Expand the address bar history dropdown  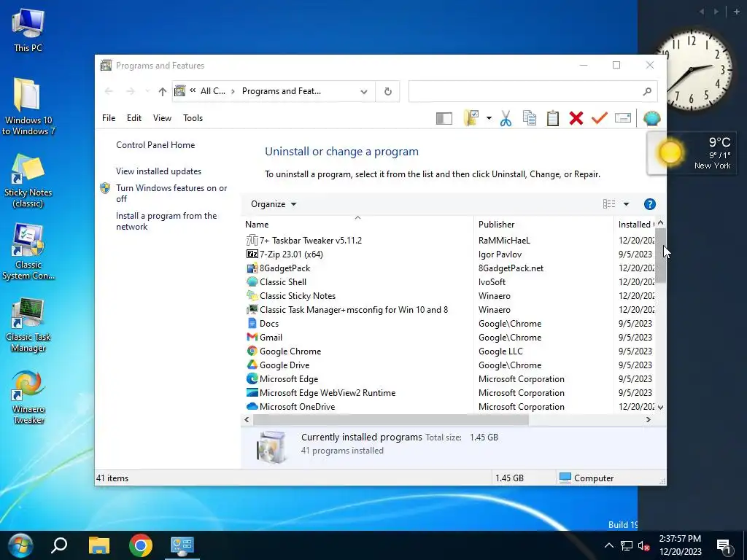pos(363,91)
